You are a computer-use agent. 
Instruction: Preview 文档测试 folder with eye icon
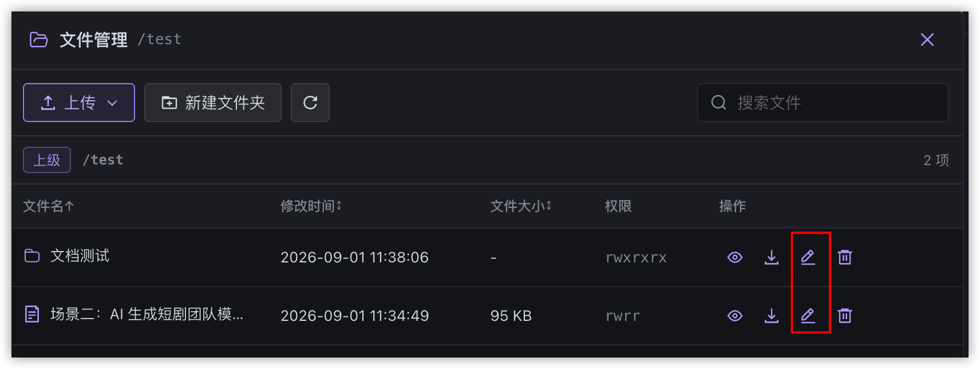click(734, 257)
